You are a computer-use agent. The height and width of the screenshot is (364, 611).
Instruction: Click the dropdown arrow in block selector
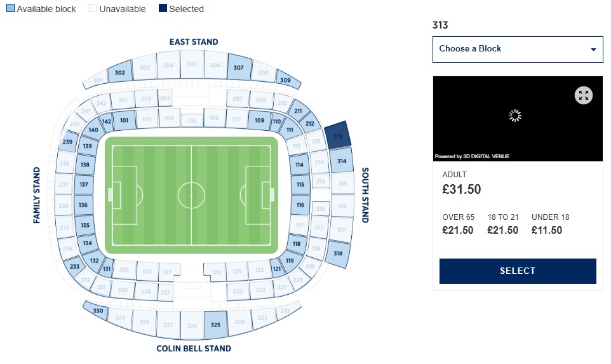coord(593,50)
